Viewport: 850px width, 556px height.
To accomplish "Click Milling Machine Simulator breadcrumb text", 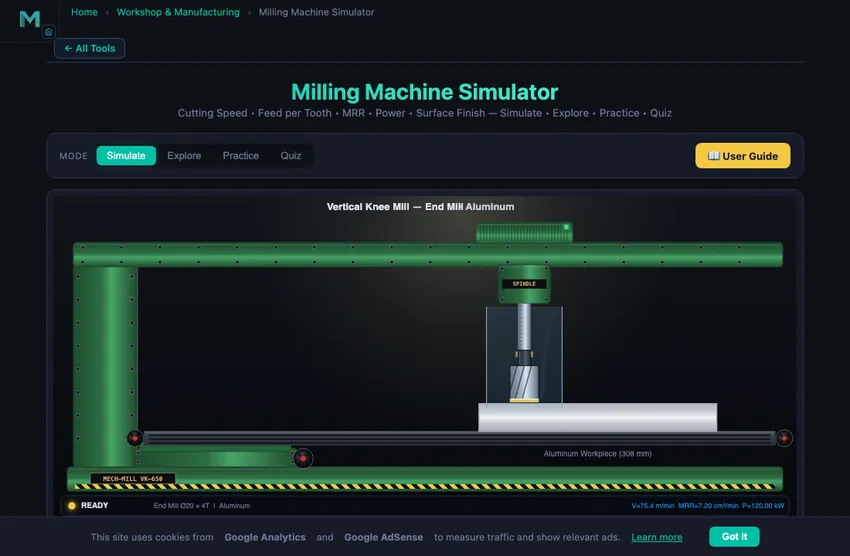I will [316, 12].
